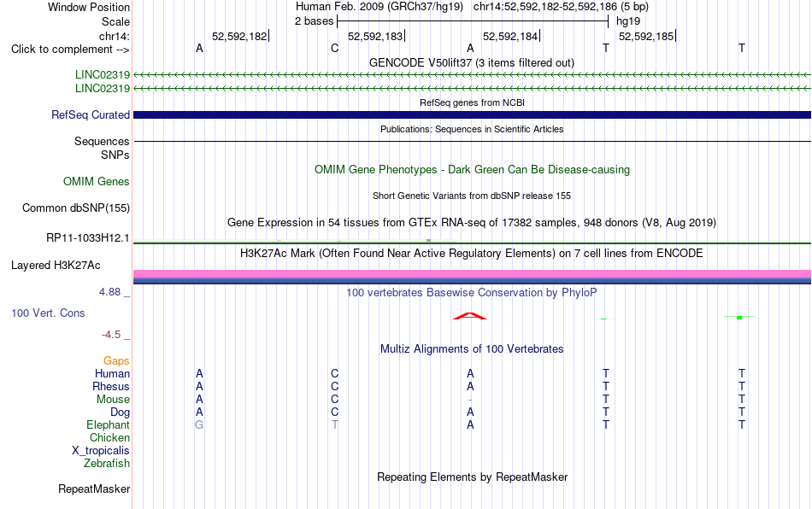Viewport: 812px width, 509px height.
Task: Open '100 vertebrates Basewise Conservation by PhyloP' title
Action: (x=471, y=292)
